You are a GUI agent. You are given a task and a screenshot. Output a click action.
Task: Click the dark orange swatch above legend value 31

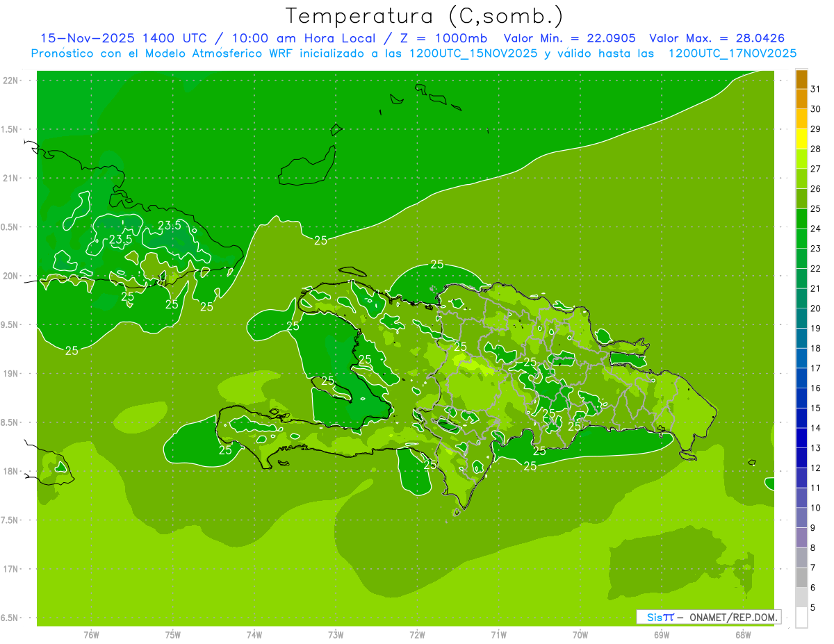click(801, 79)
